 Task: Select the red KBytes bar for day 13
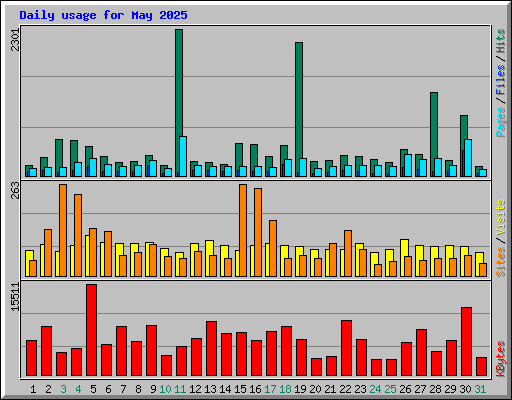211,349
